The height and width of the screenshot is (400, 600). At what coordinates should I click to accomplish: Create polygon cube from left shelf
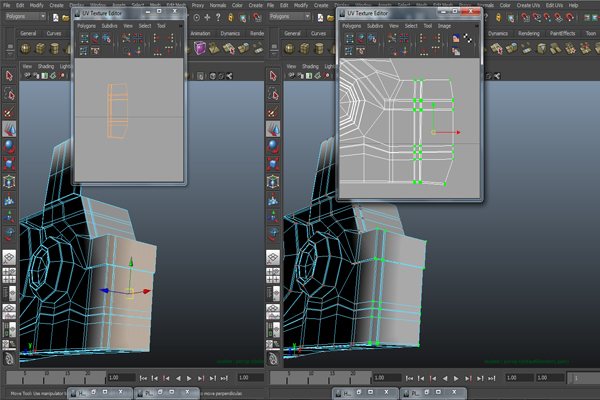pyautogui.click(x=40, y=49)
